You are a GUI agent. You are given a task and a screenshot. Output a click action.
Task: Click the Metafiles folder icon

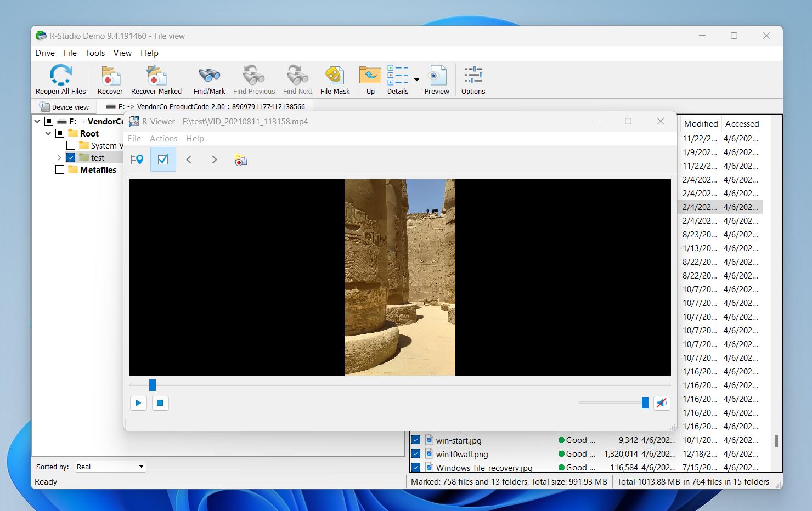click(73, 169)
